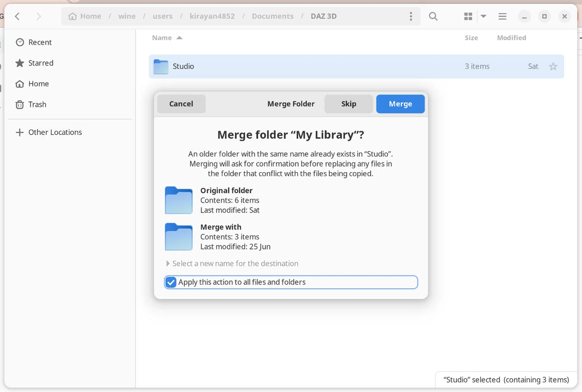Click the Trash bin icon
The width and height of the screenshot is (582, 392).
click(x=20, y=104)
